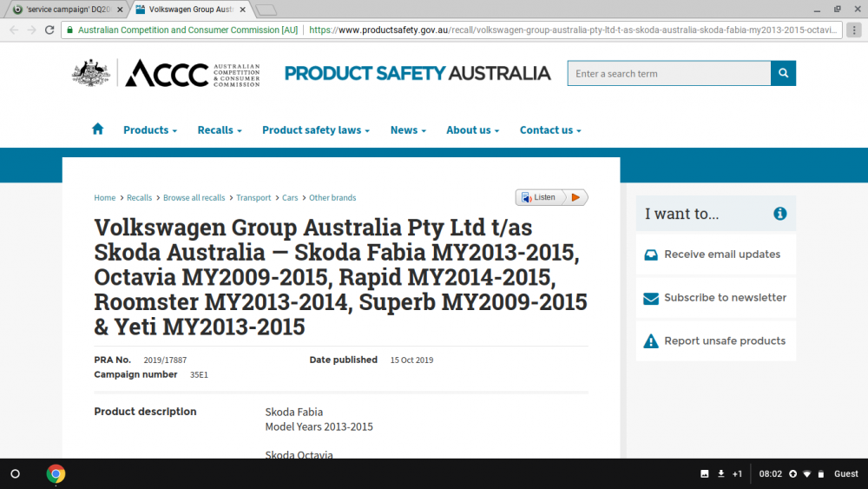Go to the site home icon
Viewport: 868px width, 489px height.
coord(97,129)
